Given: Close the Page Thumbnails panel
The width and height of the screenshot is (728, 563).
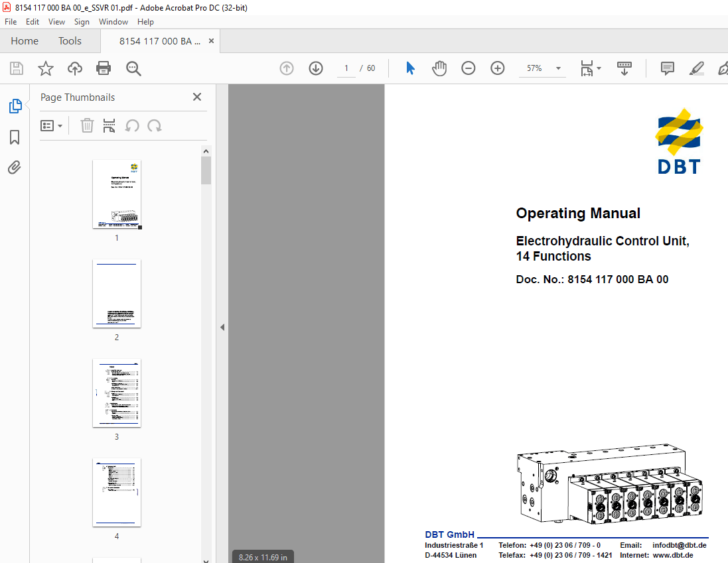Looking at the screenshot, I should 196,97.
